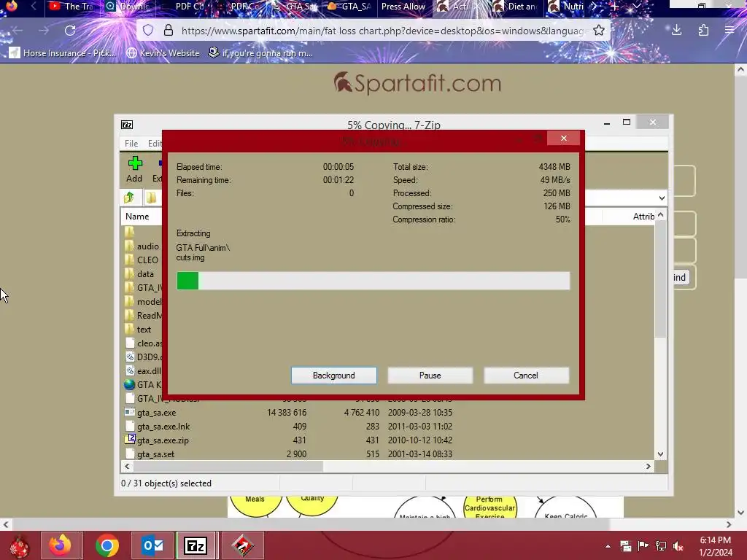Viewport: 747px width, 560px height.
Task: Switch to Nutri browser tab
Action: click(567, 7)
